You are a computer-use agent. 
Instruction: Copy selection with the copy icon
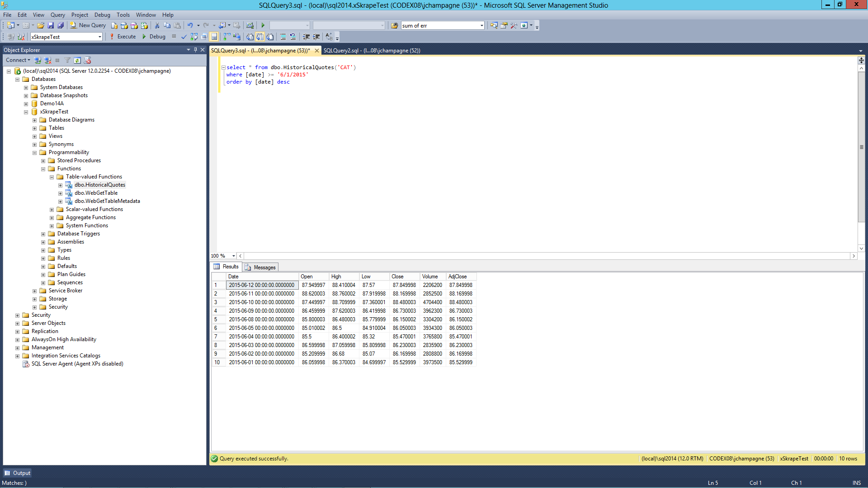(167, 25)
